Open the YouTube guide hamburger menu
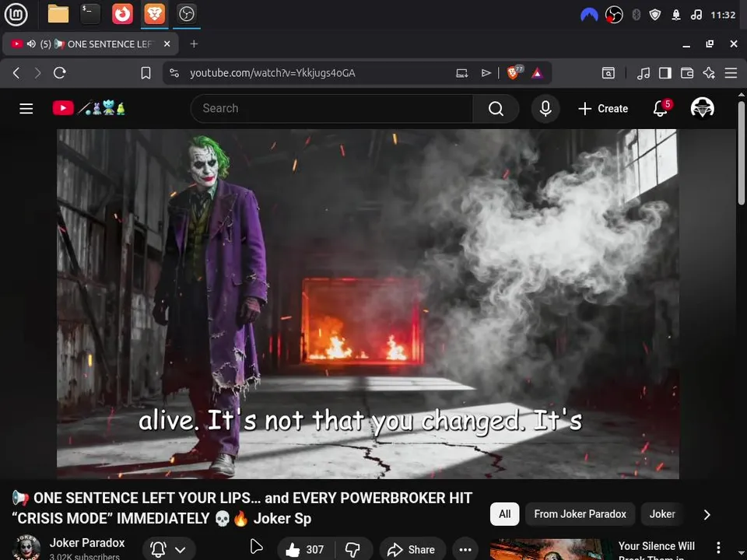The image size is (747, 560). tap(26, 109)
